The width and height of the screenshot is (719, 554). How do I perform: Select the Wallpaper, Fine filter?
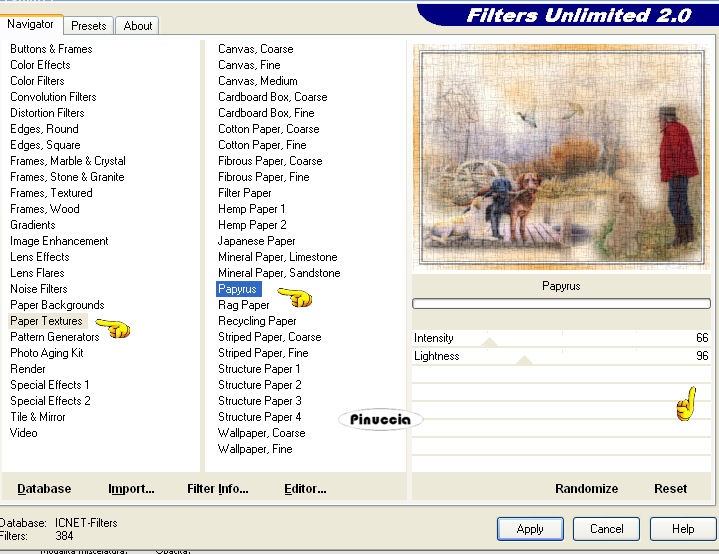(x=255, y=449)
